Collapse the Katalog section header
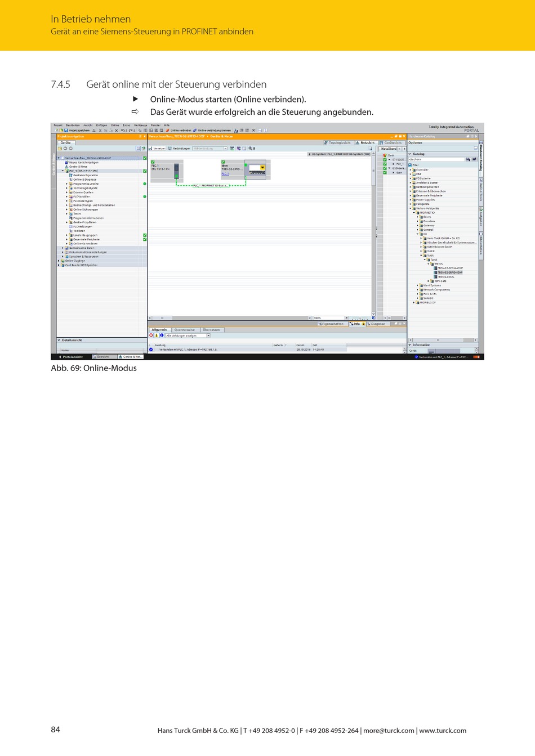The image size is (535, 756). pos(410,154)
